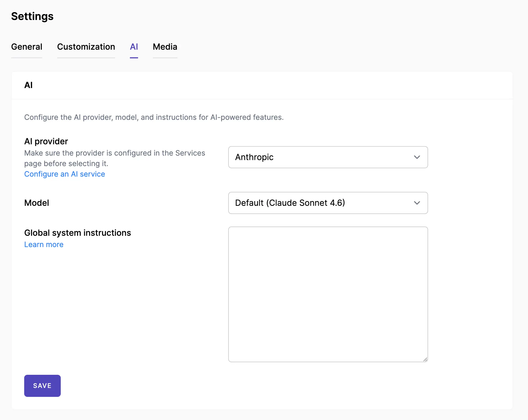Click the AI provider field label
The image size is (528, 420).
point(46,141)
